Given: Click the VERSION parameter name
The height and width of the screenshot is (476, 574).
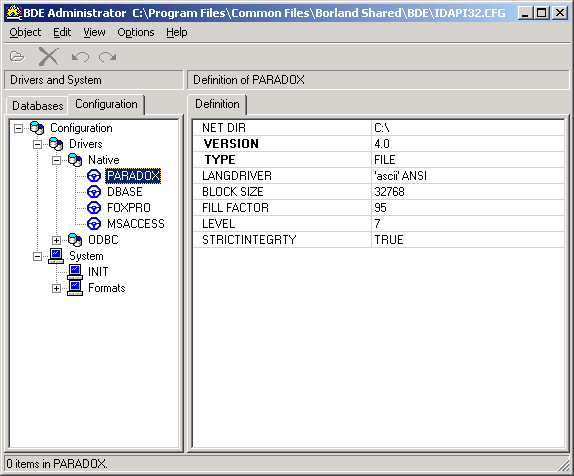Looking at the screenshot, I should [x=231, y=144].
